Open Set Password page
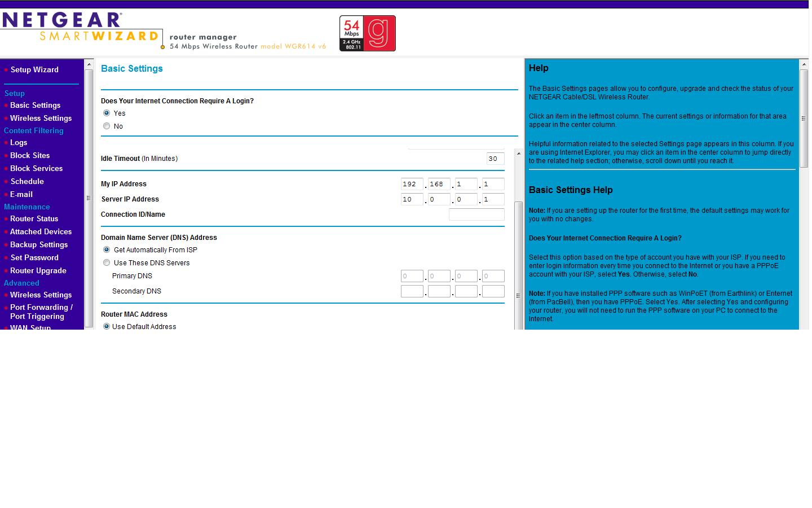The height and width of the screenshot is (508, 812). coord(34,257)
